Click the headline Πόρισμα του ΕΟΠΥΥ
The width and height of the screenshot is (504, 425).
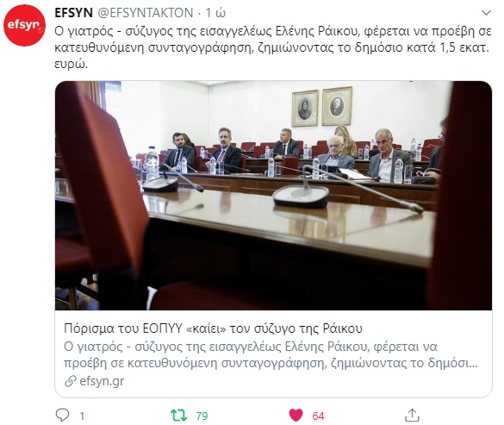(x=213, y=328)
